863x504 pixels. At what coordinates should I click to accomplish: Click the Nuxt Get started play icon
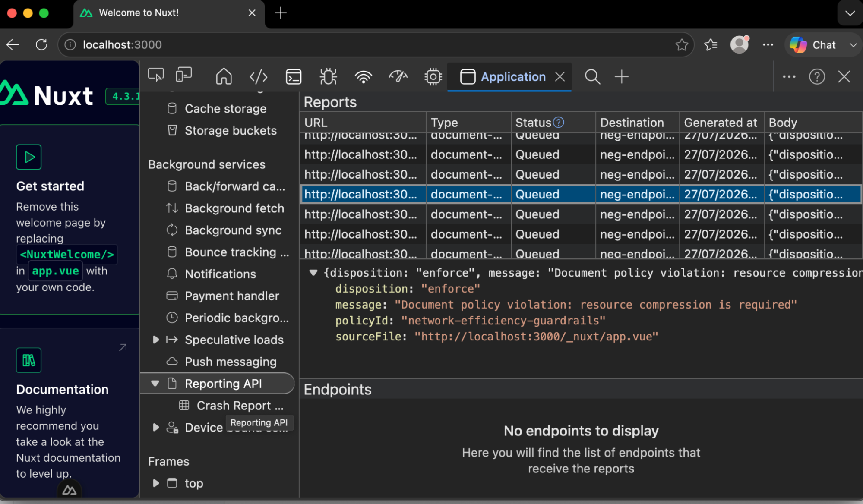tap(29, 157)
